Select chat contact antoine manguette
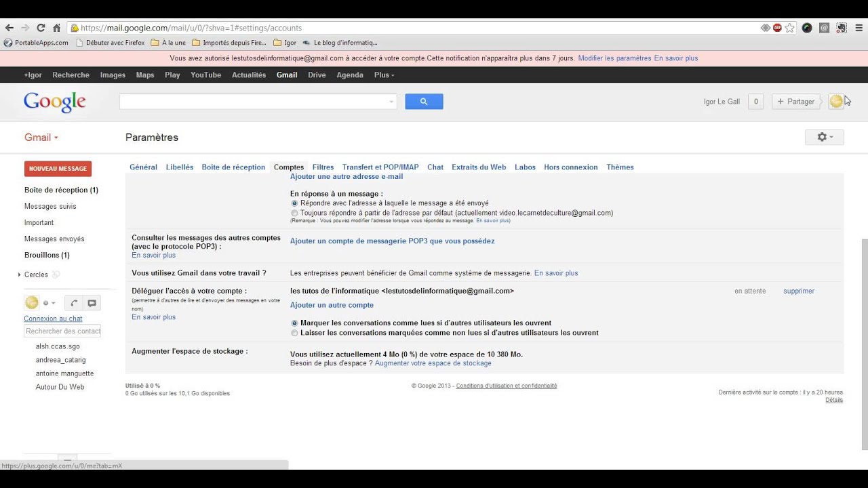Image resolution: width=868 pixels, height=488 pixels. (x=64, y=373)
